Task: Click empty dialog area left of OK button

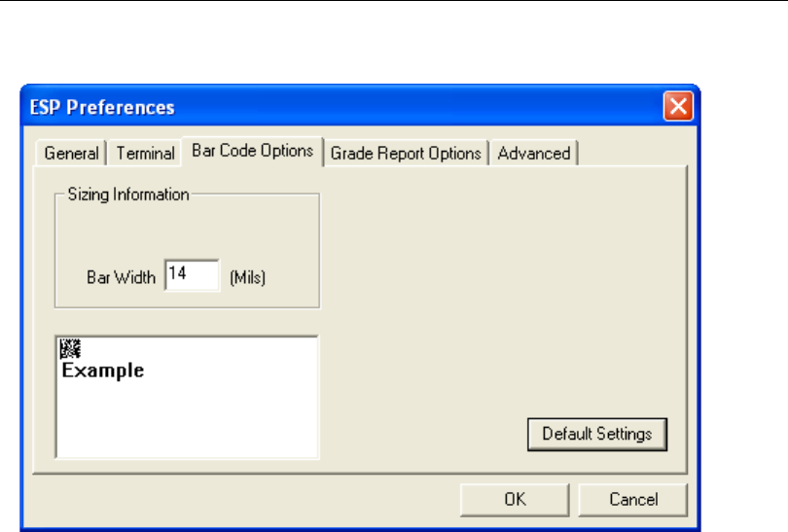Action: coord(243,498)
